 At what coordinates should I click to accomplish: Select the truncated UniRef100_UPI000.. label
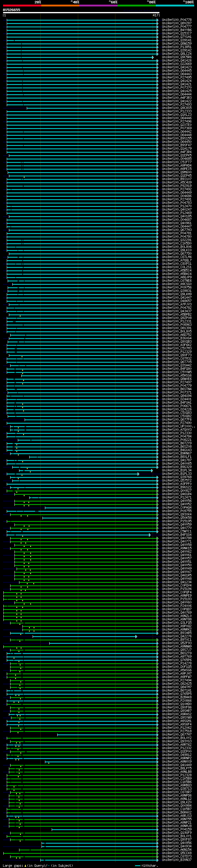tap(179, 426)
